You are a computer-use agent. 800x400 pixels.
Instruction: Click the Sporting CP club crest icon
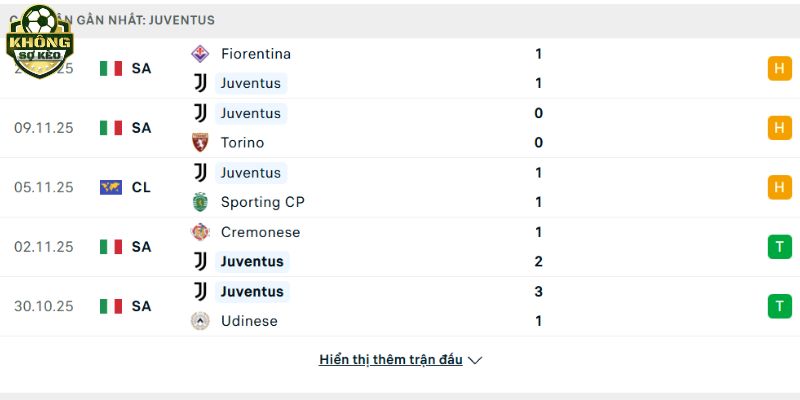coord(200,202)
